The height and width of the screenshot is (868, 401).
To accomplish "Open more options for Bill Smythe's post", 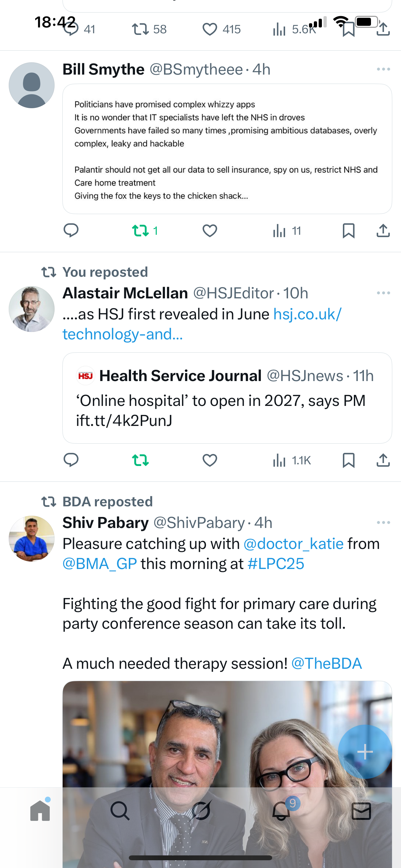I will [x=383, y=69].
